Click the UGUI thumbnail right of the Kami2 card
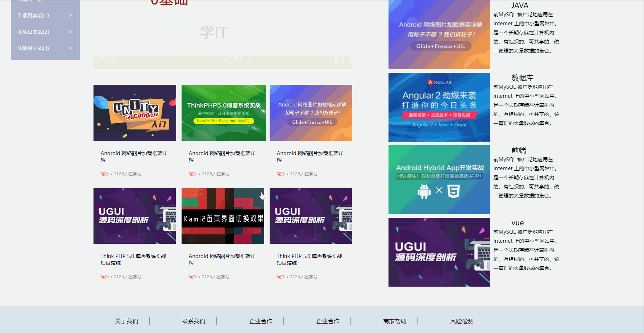This screenshot has height=333, width=644. coord(311,216)
